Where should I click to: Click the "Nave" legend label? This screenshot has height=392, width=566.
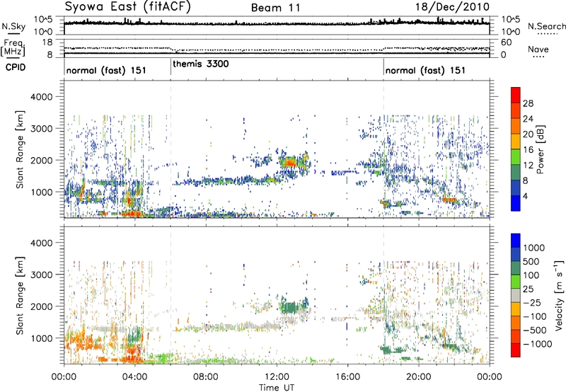pos(538,50)
